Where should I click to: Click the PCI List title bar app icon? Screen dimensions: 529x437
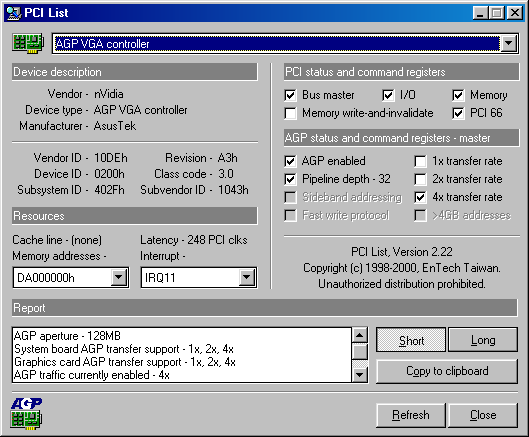click(14, 13)
